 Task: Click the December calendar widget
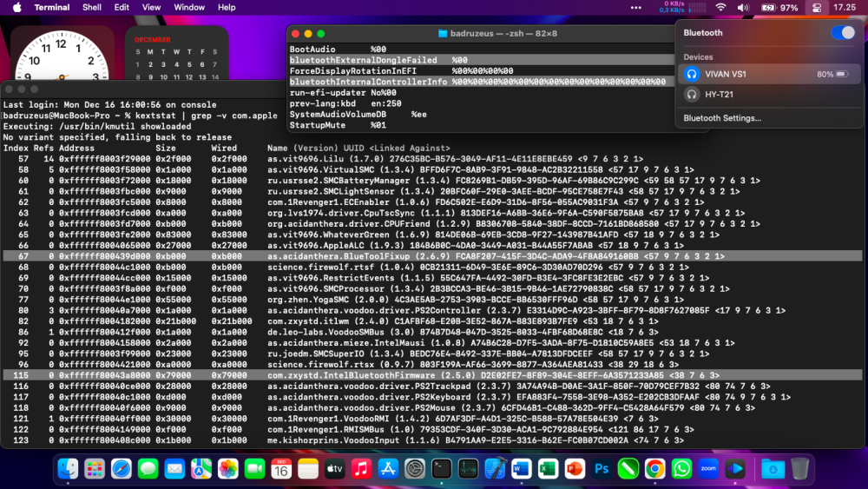click(176, 54)
